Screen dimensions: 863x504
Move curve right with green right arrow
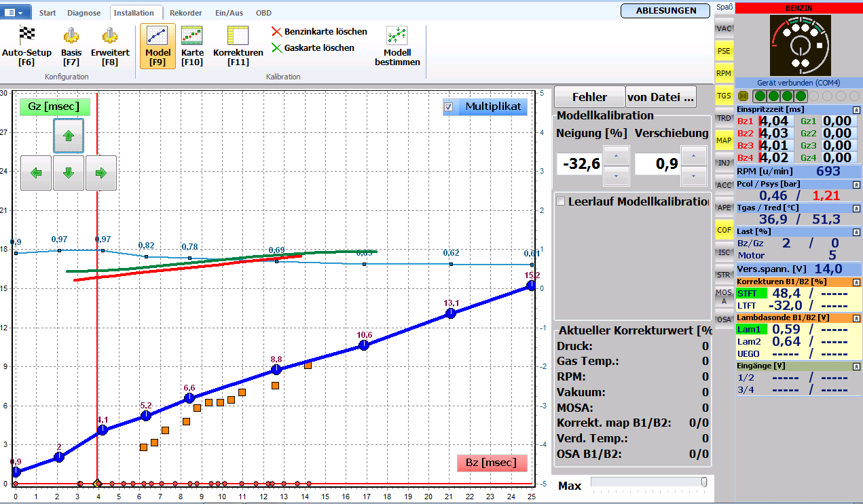pyautogui.click(x=101, y=173)
